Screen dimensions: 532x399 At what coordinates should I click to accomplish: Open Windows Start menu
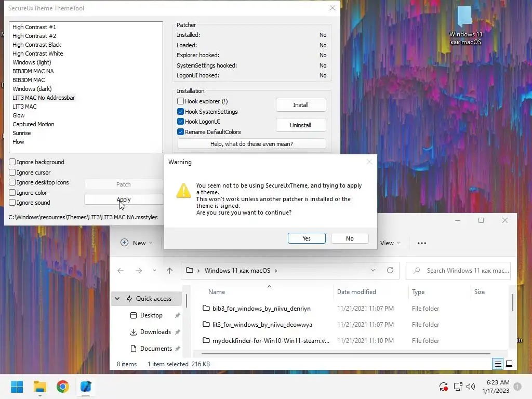pos(17,387)
